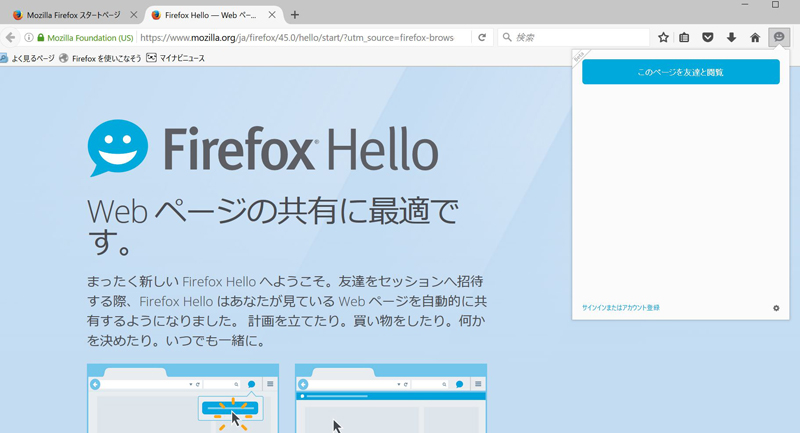Reload the current page
The width and height of the screenshot is (800, 433).
[x=482, y=37]
